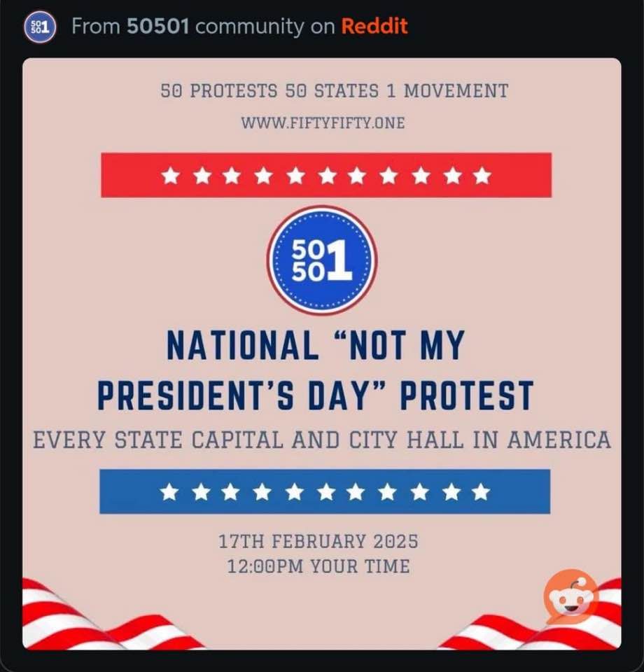Click the EVERY STATE CAPITAL AND CITY HALL line
The image size is (644, 672).
point(322,440)
